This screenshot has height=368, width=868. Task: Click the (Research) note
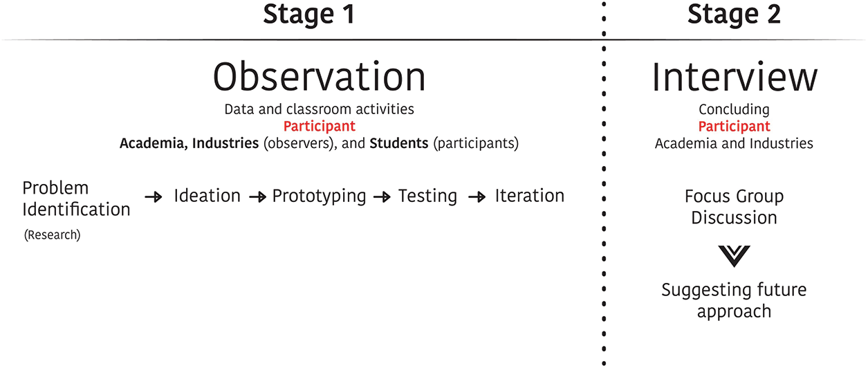click(52, 235)
